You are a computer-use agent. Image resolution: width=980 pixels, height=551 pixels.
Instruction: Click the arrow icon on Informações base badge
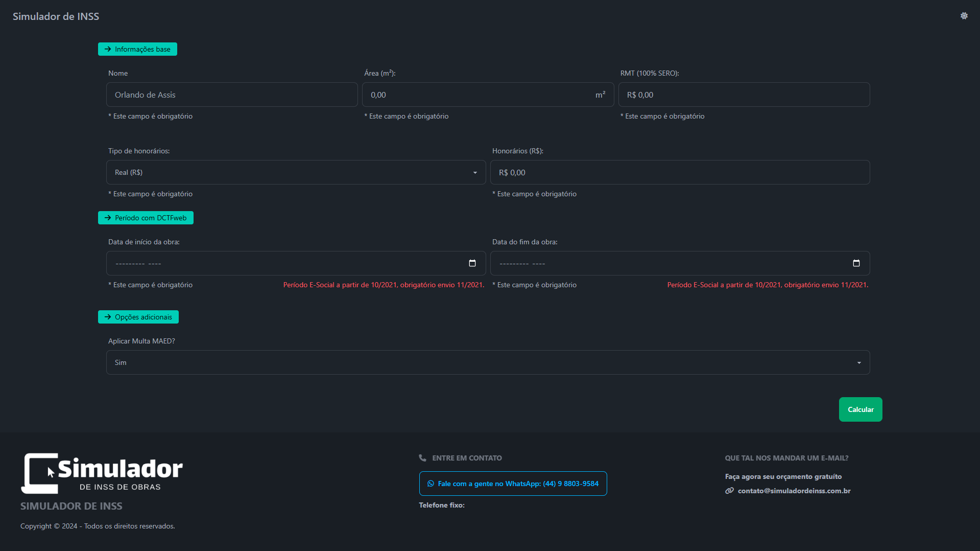pyautogui.click(x=108, y=49)
